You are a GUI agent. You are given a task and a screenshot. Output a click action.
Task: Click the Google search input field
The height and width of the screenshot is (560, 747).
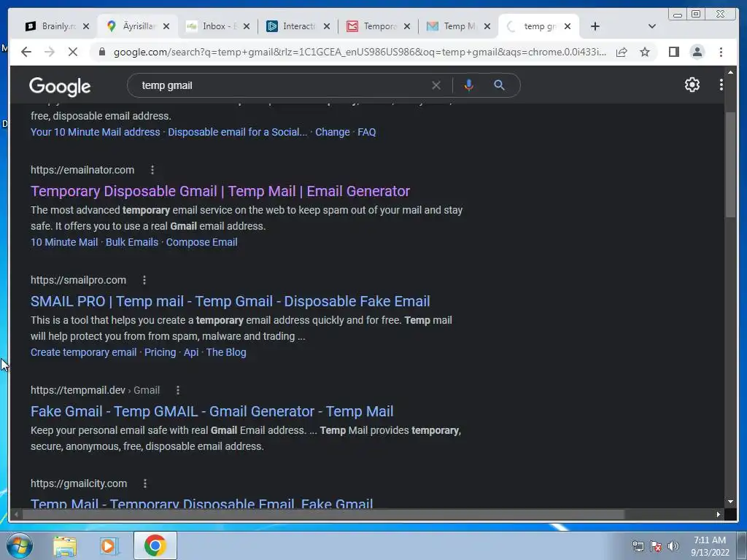click(281, 85)
